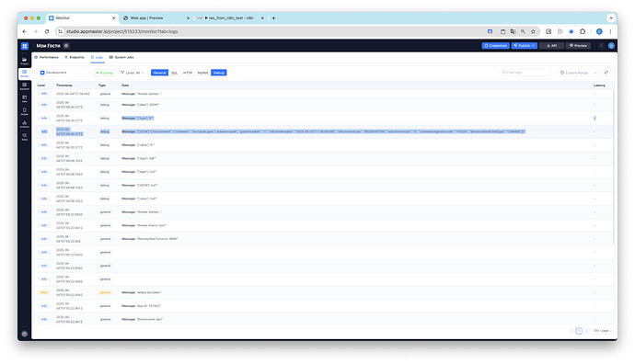Open the Project section in sidebar
This screenshot has width=635, height=364.
24,61
